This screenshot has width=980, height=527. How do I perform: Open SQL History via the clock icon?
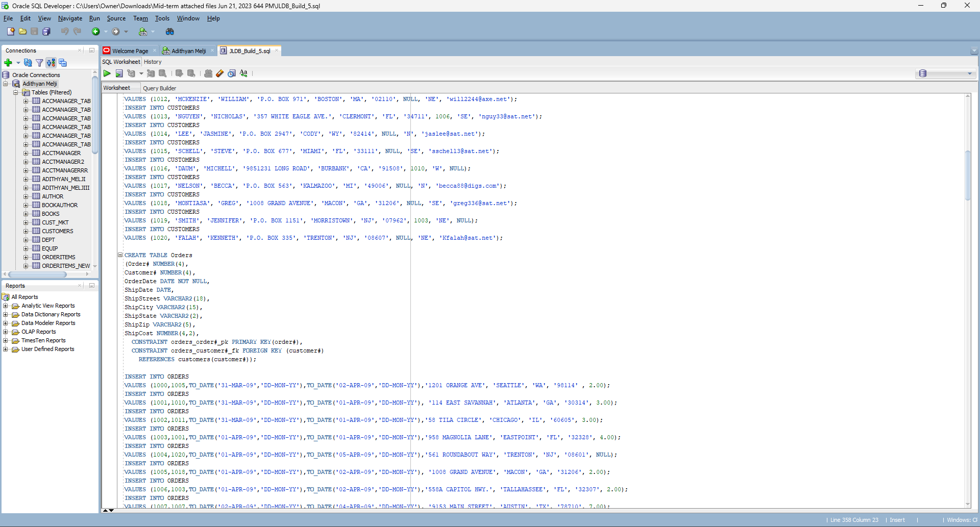coord(232,73)
